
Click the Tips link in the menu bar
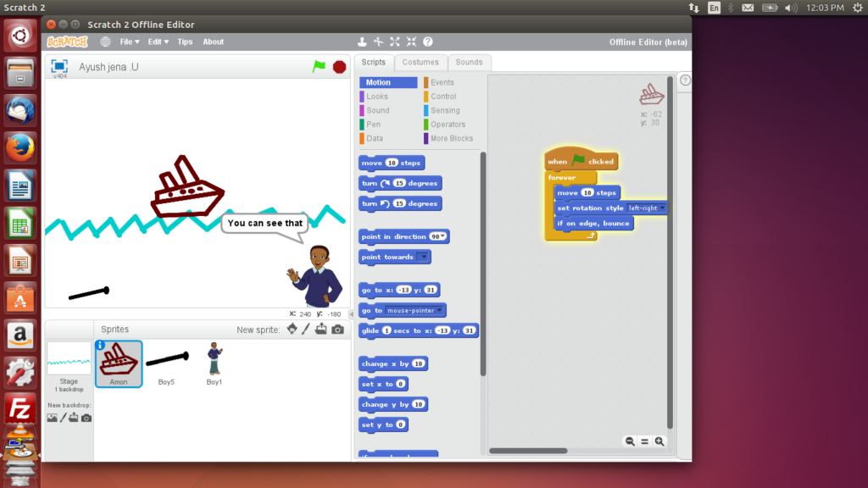[x=185, y=42]
